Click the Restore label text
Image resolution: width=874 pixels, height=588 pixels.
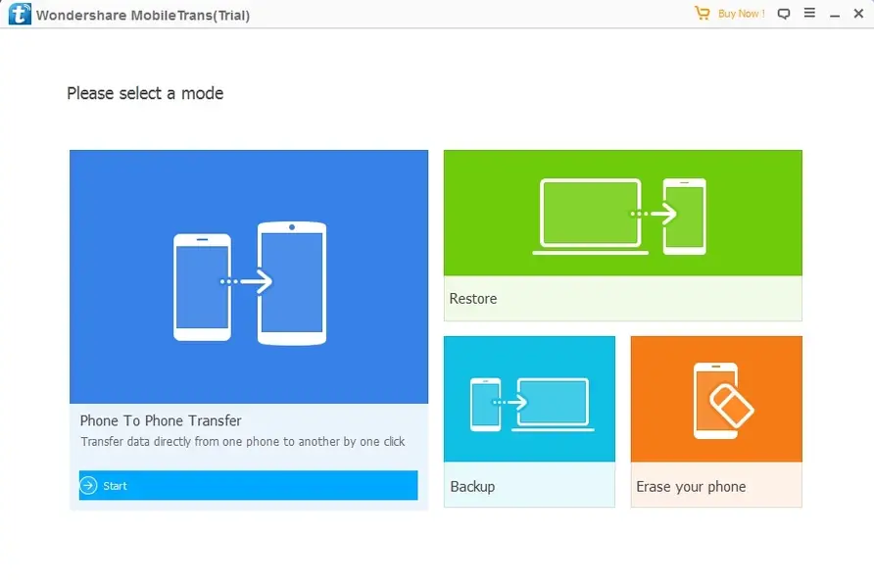click(473, 299)
